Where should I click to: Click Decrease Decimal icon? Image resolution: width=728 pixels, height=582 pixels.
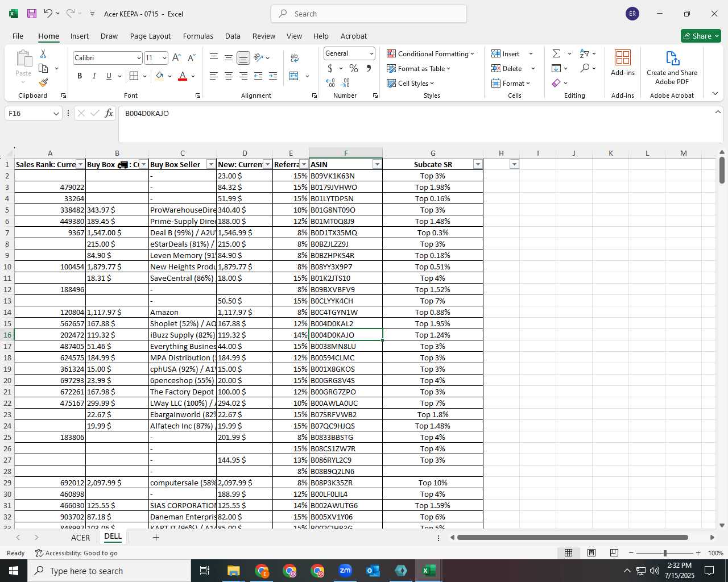tap(346, 83)
